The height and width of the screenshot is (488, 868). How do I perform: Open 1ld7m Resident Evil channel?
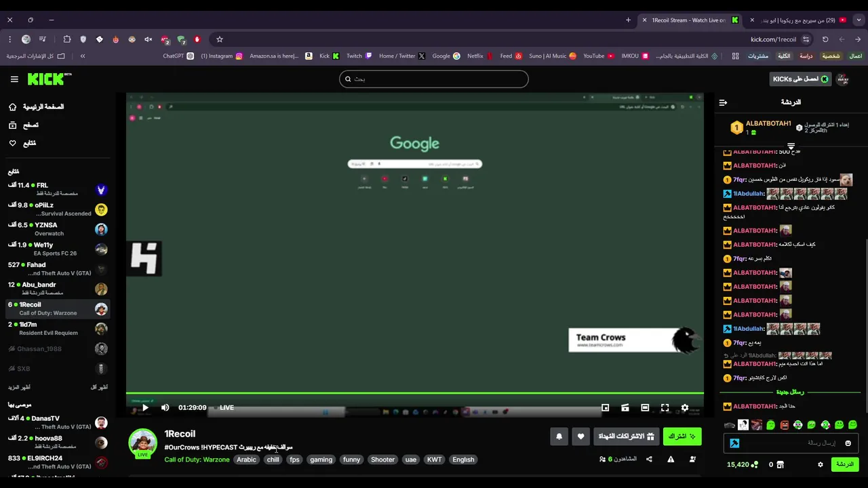58,329
